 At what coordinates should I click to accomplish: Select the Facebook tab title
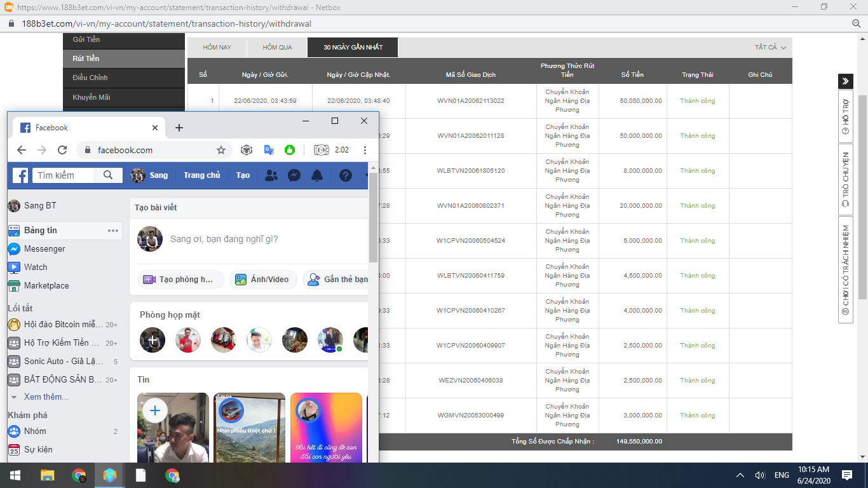[x=51, y=128]
